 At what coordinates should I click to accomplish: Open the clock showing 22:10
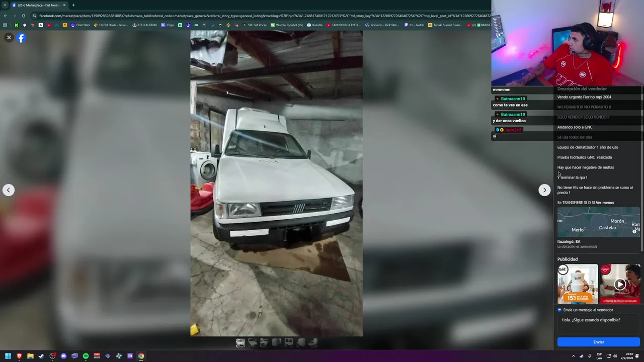(x=627, y=356)
